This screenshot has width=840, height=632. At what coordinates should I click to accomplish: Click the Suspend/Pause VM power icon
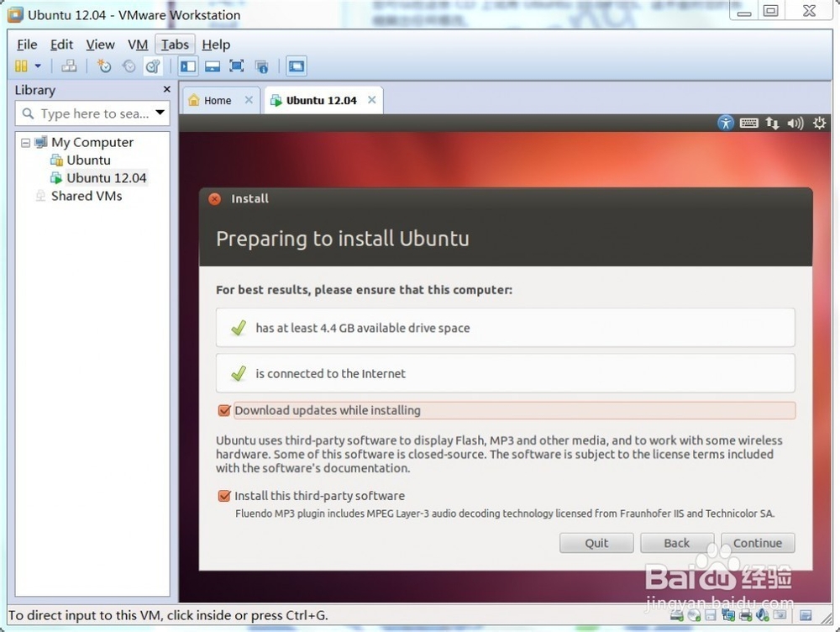point(21,66)
